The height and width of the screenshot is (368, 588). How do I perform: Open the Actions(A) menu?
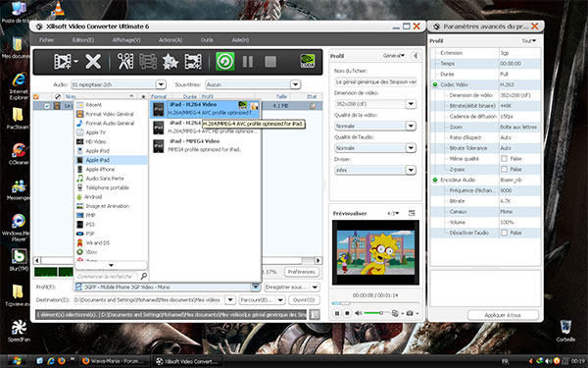tap(171, 40)
